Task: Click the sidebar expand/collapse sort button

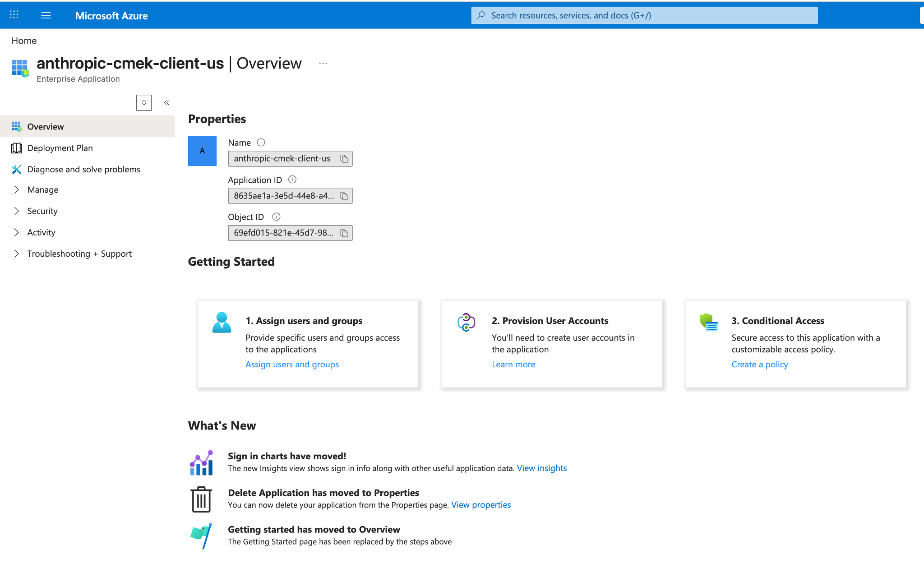Action: point(144,102)
